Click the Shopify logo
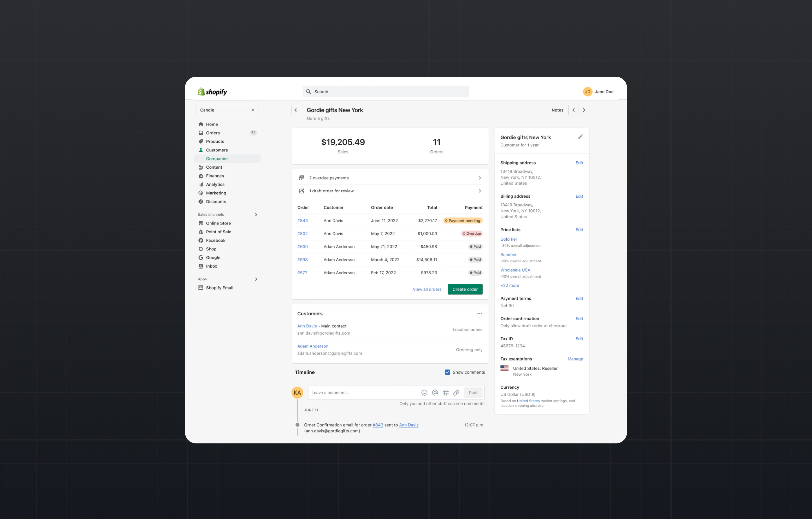812x519 pixels. [212, 92]
